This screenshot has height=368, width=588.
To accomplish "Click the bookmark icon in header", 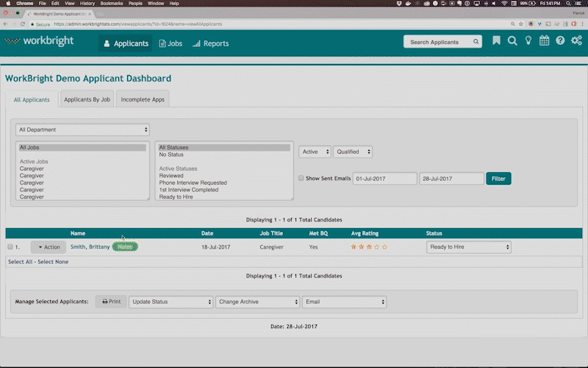I will (x=496, y=40).
